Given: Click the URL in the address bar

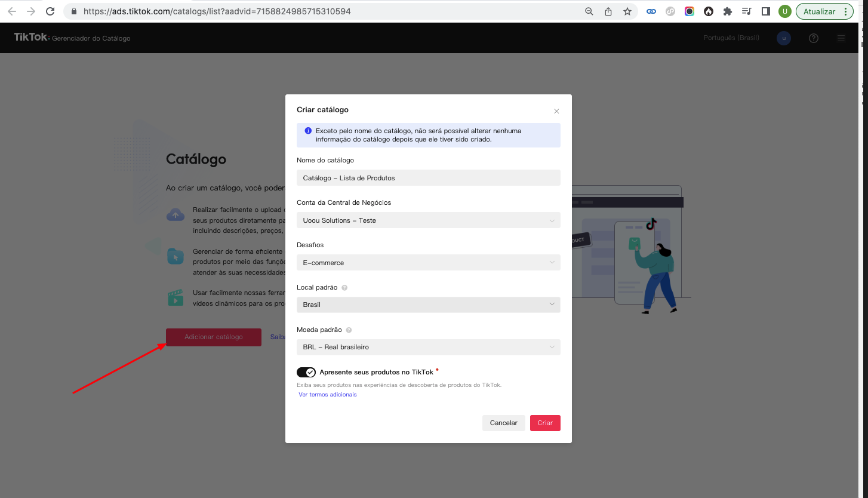Looking at the screenshot, I should 217,11.
